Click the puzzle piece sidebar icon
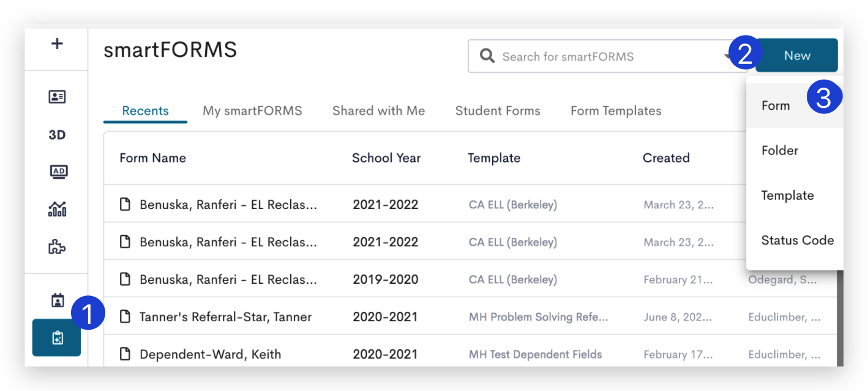Screen dimensions: 868x391 pyautogui.click(x=57, y=248)
